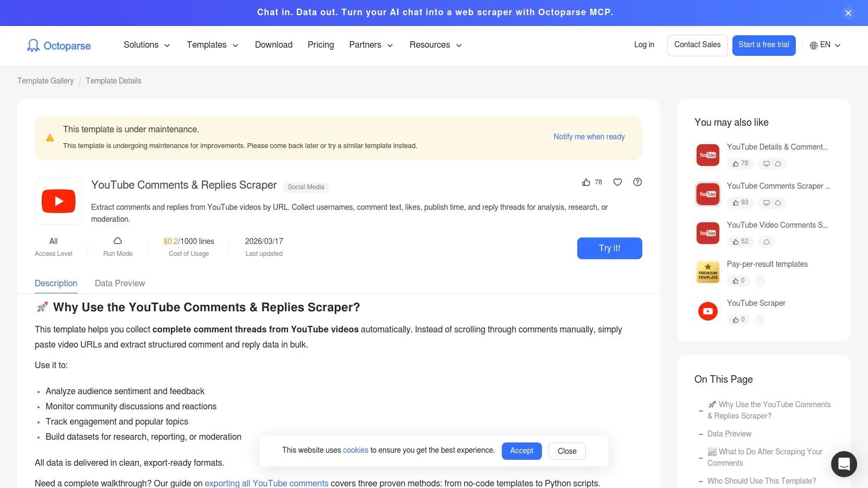Image resolution: width=868 pixels, height=488 pixels.
Task: Dismiss the top promotional banner
Action: pos(848,13)
